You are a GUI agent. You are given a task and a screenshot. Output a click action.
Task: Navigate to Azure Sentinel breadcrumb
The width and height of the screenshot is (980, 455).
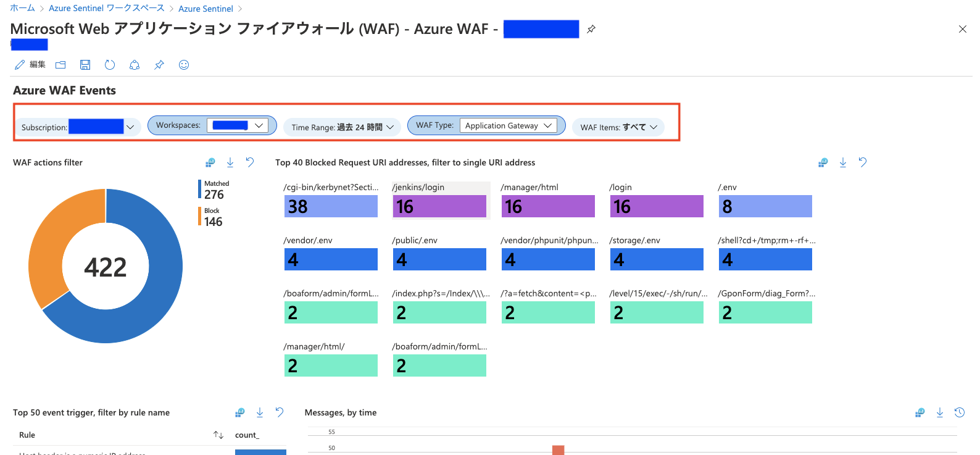coord(206,9)
